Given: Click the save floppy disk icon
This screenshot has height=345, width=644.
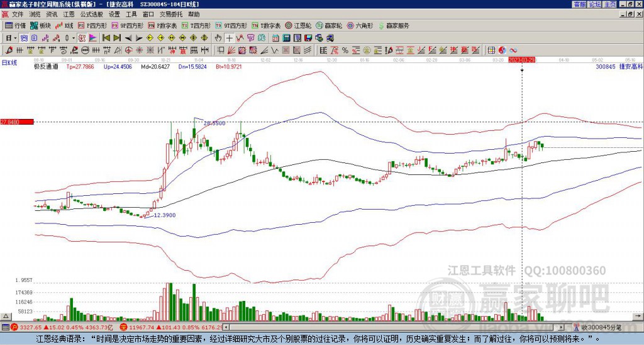Looking at the screenshot, I should click(x=308, y=38).
